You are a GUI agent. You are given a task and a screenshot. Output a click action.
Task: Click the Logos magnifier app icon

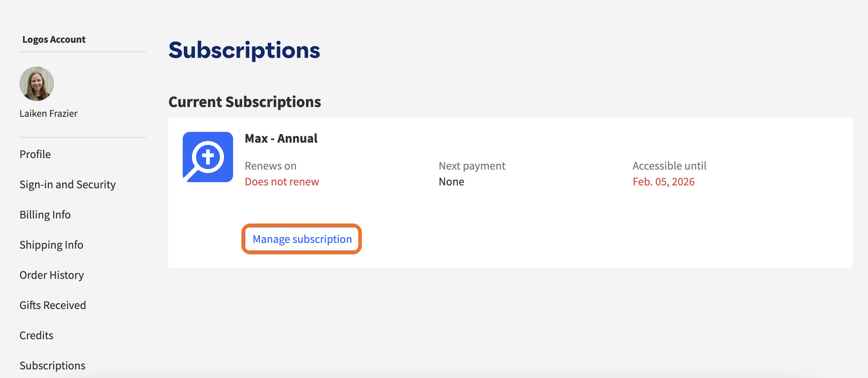click(208, 157)
